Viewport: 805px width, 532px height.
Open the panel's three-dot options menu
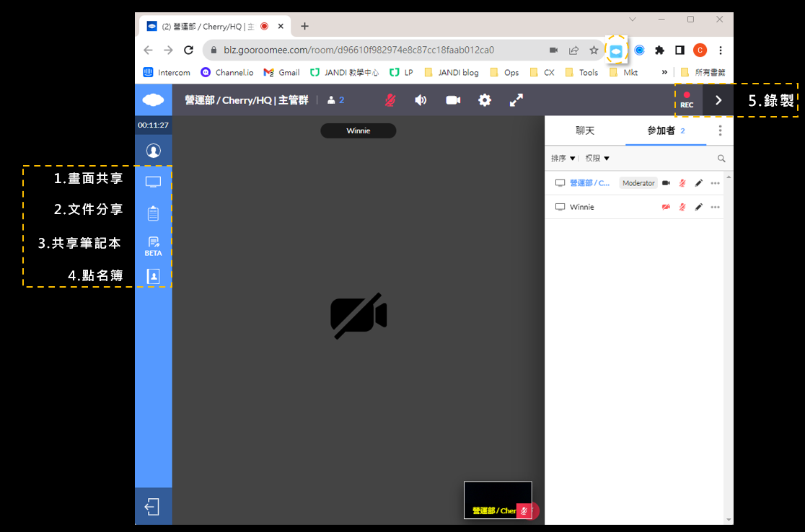tap(721, 130)
